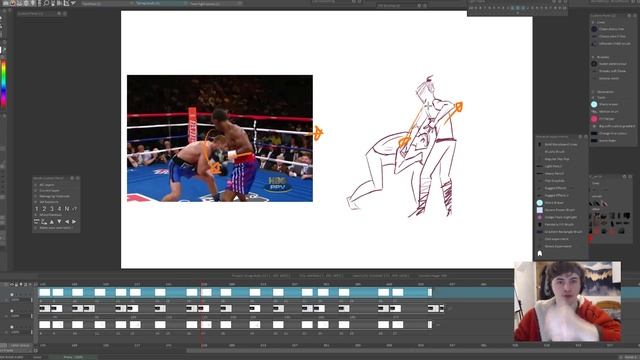Select the purple circle preset in tool presets list
Viewport: 640px width, 360px height.
click(x=540, y=217)
